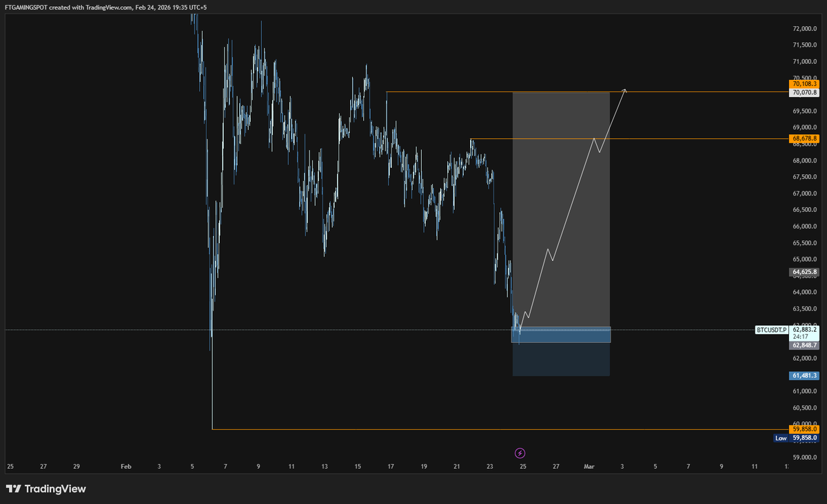827x504 pixels.
Task: Click the 69,500.0 price axis tick
Action: click(x=805, y=112)
